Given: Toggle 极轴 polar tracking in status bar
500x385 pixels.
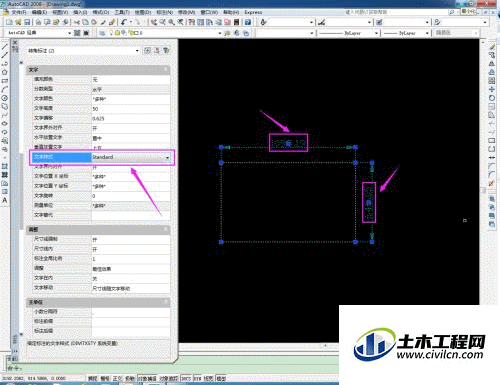Looking at the screenshot, I should (x=129, y=379).
